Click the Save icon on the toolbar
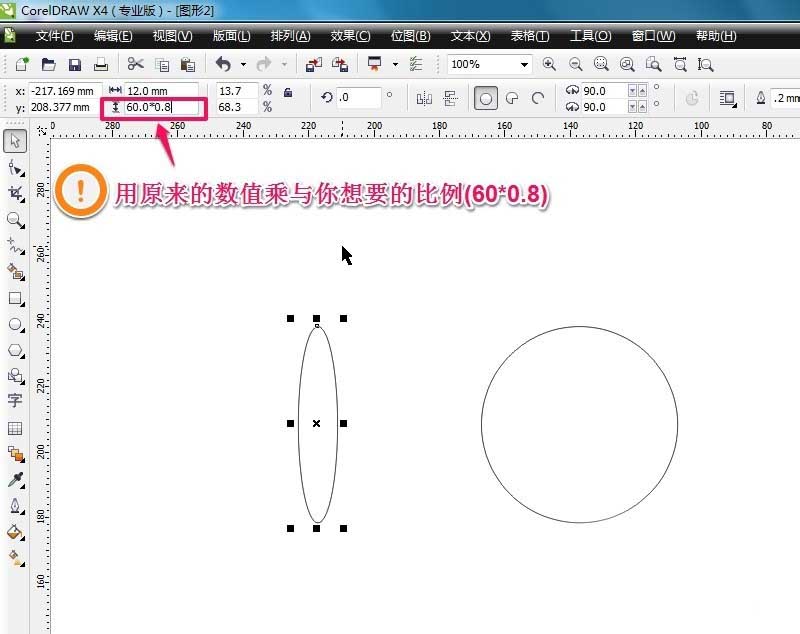 74,63
